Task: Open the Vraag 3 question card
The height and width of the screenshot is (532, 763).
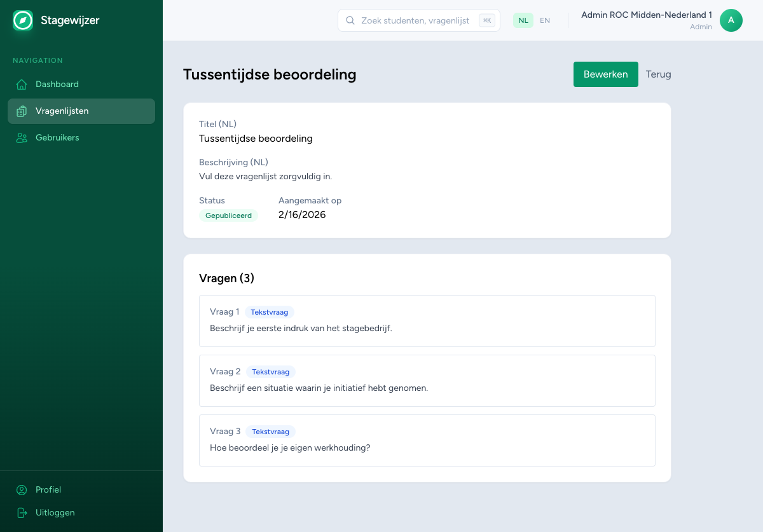Action: coord(427,440)
